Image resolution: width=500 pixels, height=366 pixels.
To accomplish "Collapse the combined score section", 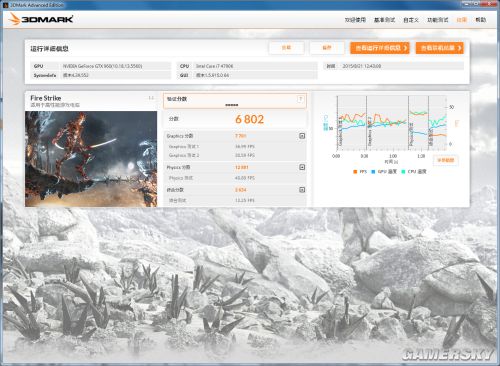I will 302,190.
